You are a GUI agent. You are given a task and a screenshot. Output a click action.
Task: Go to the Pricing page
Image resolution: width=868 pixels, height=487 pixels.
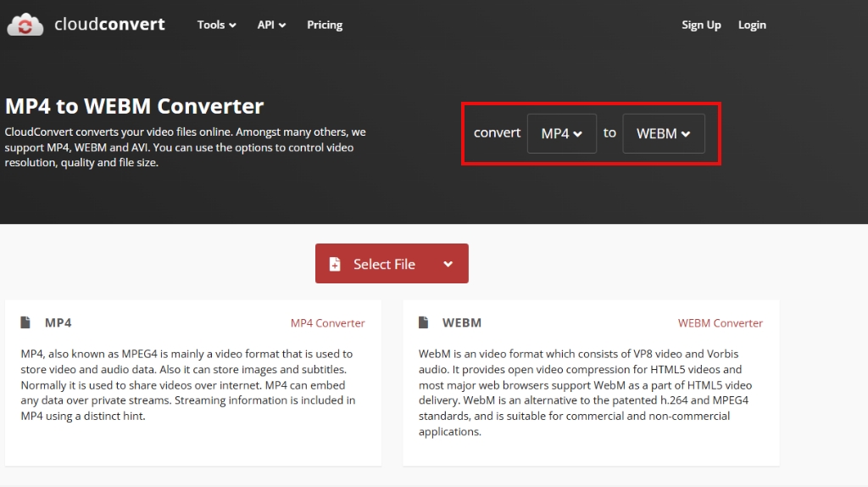tap(325, 25)
